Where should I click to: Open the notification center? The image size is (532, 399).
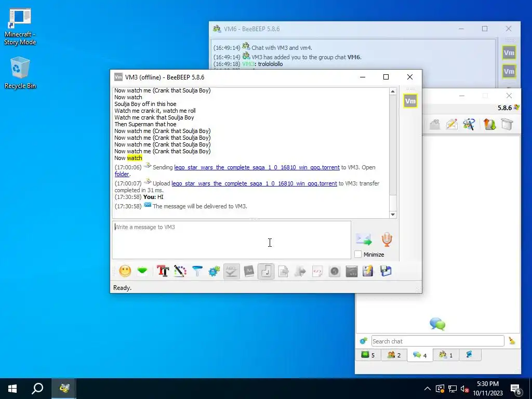pyautogui.click(x=516, y=389)
